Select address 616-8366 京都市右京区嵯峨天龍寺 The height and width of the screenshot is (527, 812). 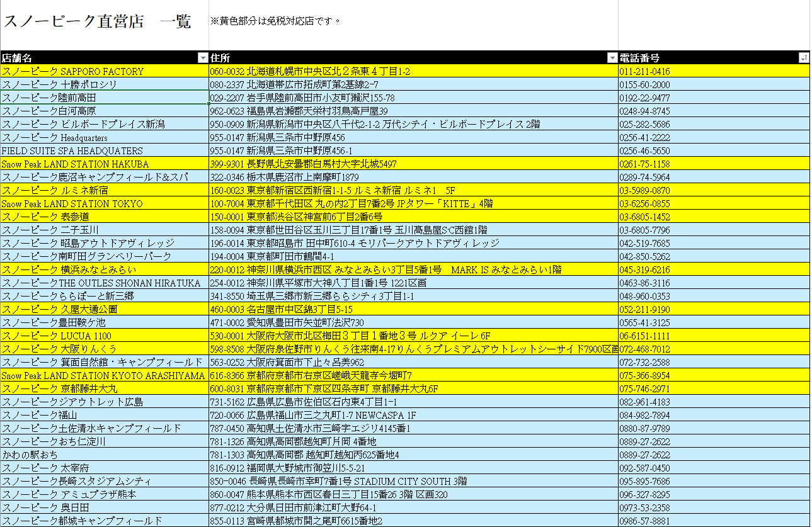413,376
